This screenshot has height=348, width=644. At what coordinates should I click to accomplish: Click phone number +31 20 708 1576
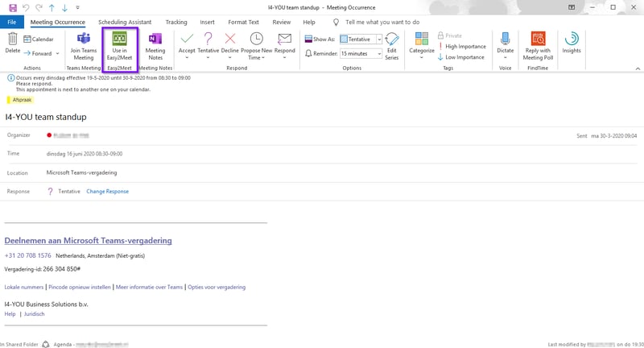pyautogui.click(x=27, y=255)
